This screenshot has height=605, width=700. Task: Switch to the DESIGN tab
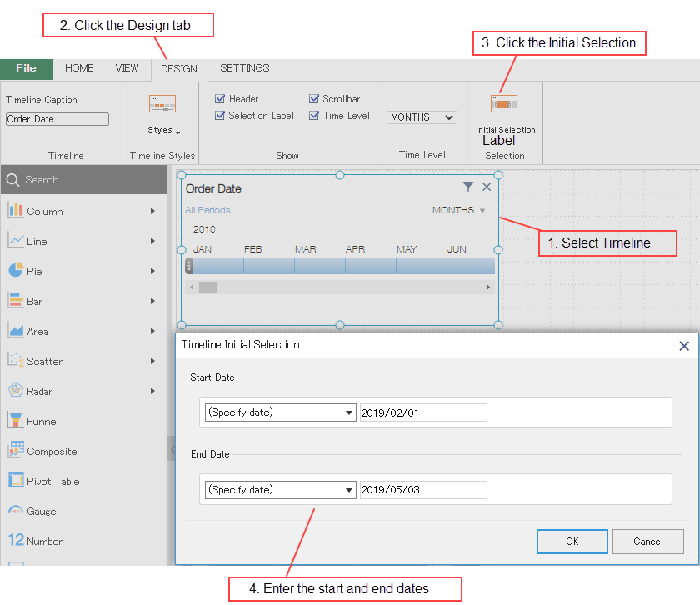(179, 69)
